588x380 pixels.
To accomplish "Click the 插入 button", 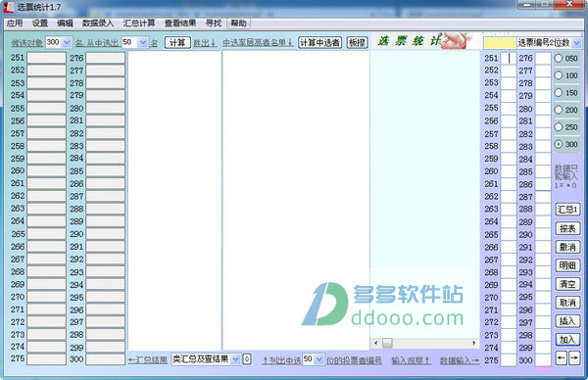I will (567, 321).
